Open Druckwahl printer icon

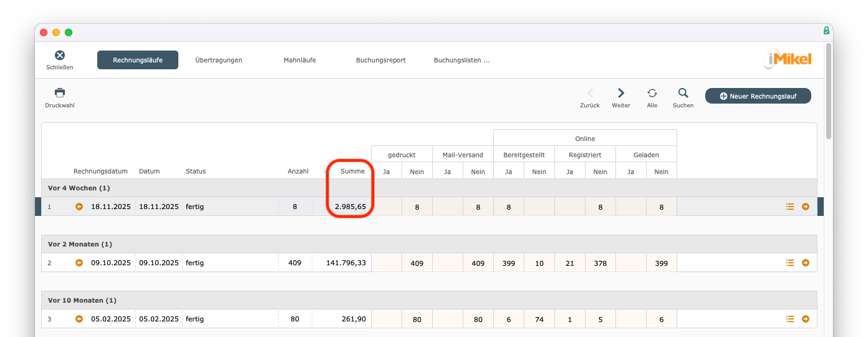click(x=60, y=93)
